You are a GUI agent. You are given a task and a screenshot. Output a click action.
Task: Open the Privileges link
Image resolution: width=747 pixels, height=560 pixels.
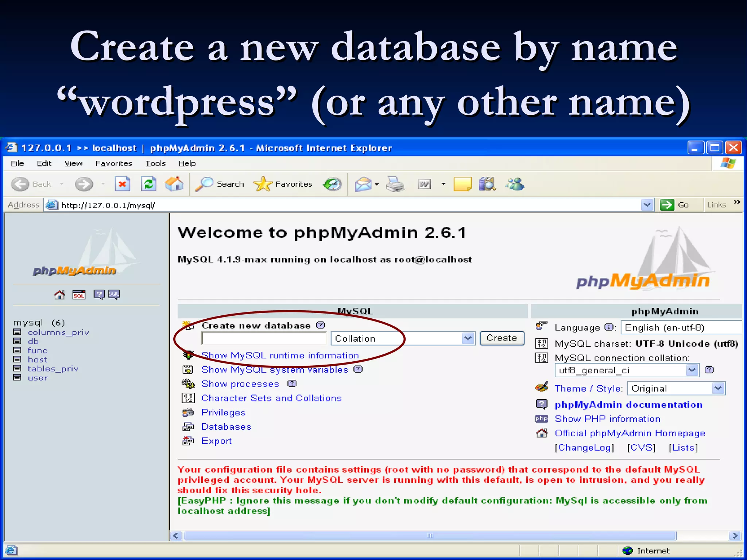(224, 412)
